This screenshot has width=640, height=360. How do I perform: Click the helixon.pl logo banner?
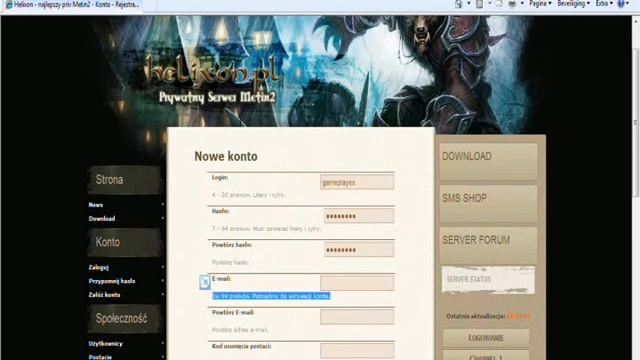coord(213,74)
